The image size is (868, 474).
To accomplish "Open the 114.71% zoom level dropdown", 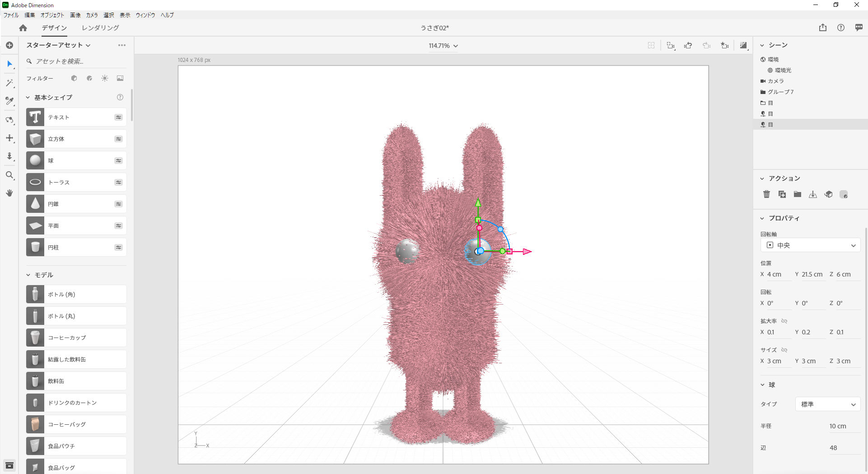I will pyautogui.click(x=443, y=46).
